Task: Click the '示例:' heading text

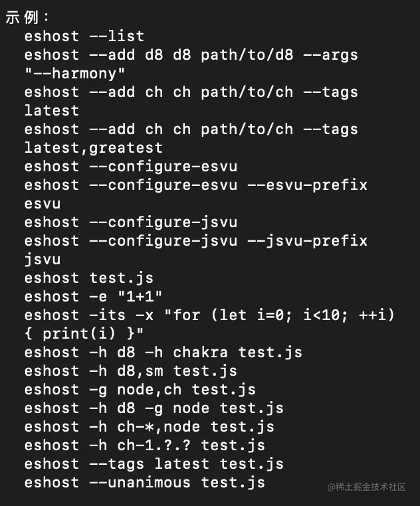Action: [27, 18]
